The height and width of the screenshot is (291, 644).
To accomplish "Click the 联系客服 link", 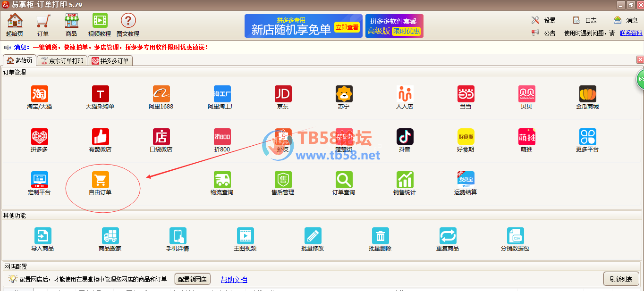I will click(x=631, y=33).
